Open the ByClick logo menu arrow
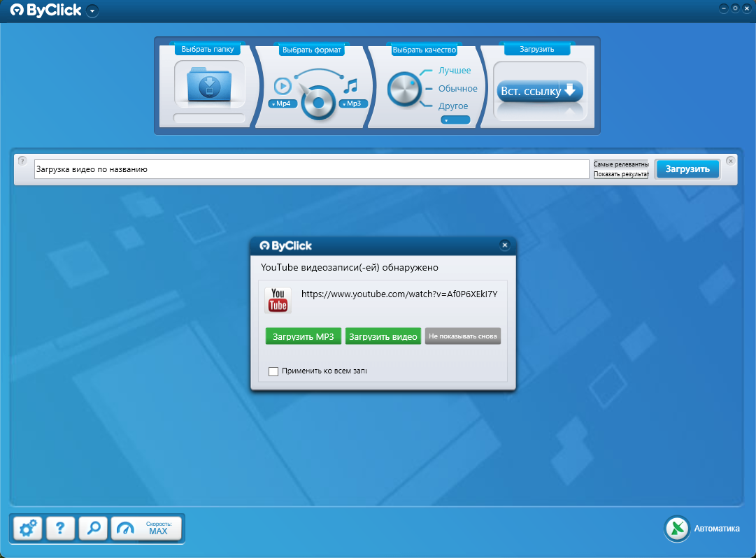 [x=92, y=10]
